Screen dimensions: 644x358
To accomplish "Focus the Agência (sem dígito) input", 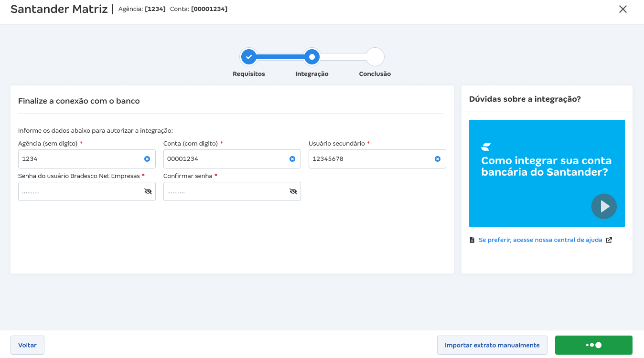I will tap(79, 159).
